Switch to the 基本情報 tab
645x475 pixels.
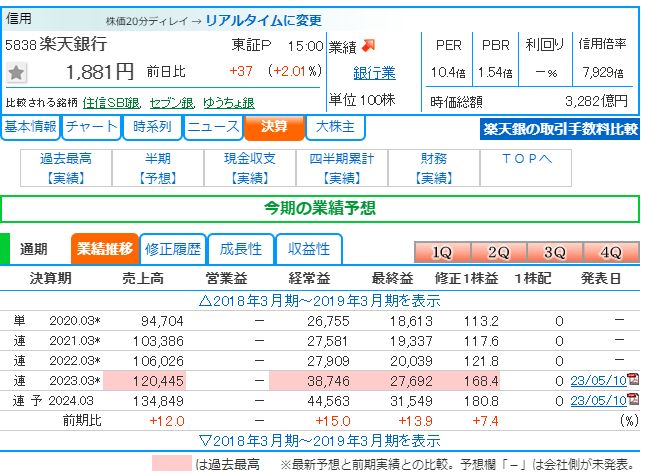[x=30, y=127]
